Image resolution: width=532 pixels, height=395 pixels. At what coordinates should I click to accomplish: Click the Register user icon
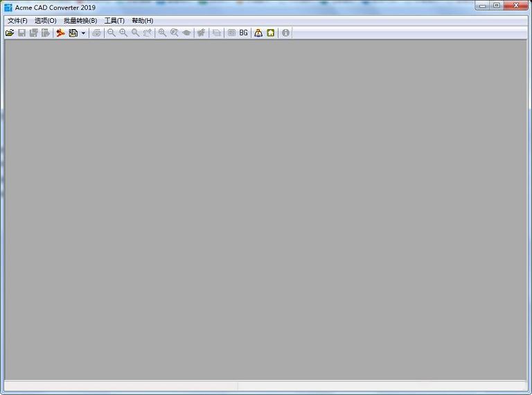[x=258, y=33]
